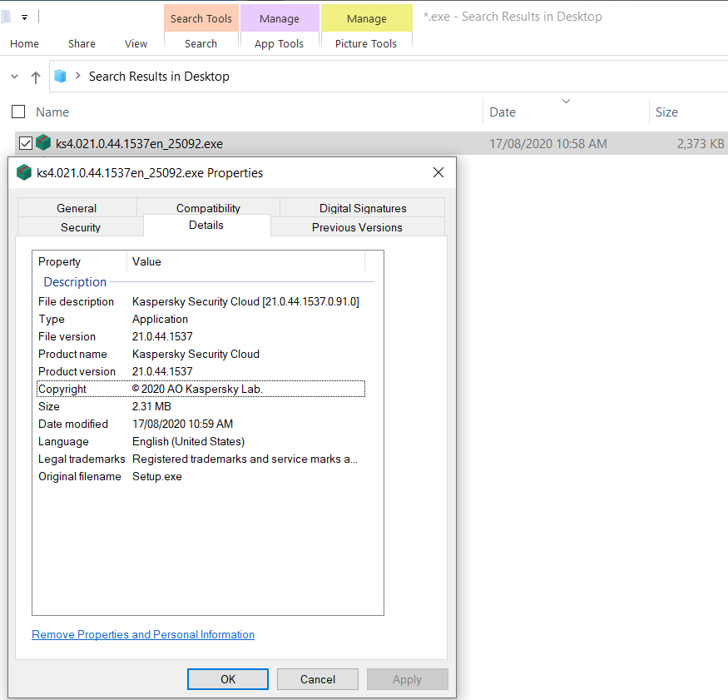Expand the recent locations chevron
The width and height of the screenshot is (728, 700).
pyautogui.click(x=14, y=77)
